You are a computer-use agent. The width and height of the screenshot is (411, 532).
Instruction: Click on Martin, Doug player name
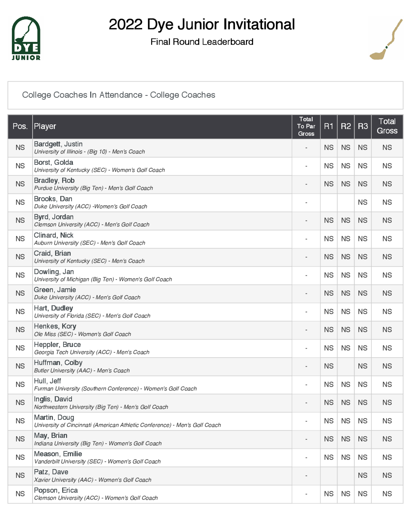pyautogui.click(x=54, y=418)
